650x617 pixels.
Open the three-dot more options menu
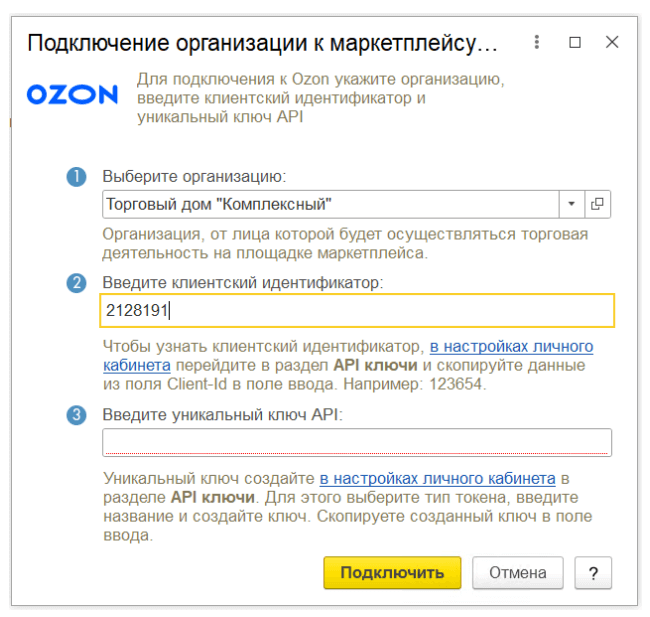pyautogui.click(x=537, y=43)
